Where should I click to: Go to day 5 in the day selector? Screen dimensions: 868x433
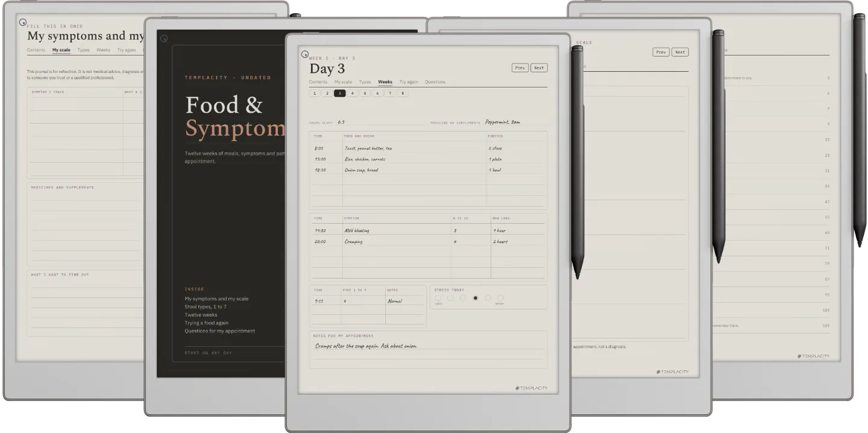coord(365,93)
